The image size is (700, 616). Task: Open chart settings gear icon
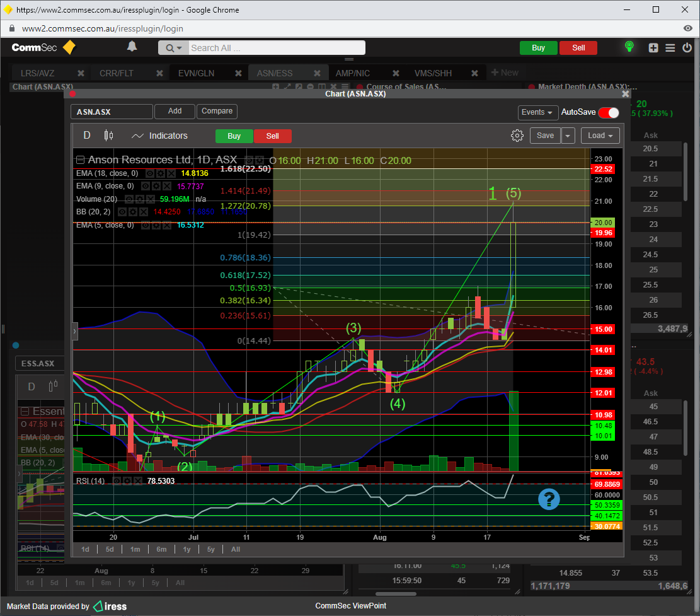[x=517, y=136]
